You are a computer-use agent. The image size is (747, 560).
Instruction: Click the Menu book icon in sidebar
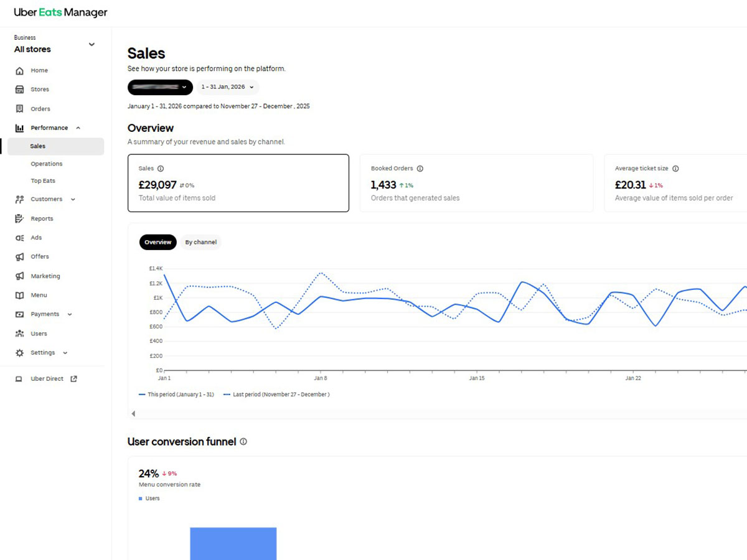(x=19, y=295)
